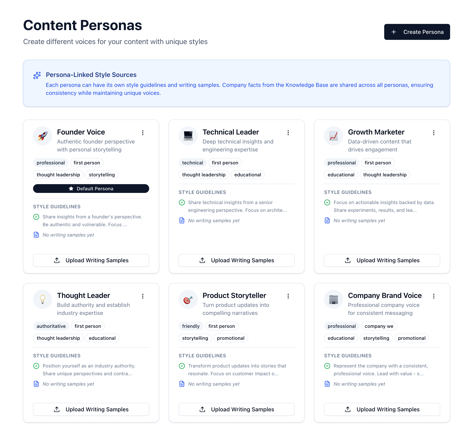
Task: Click the sparkles icon in the style sources banner
Action: (x=37, y=75)
